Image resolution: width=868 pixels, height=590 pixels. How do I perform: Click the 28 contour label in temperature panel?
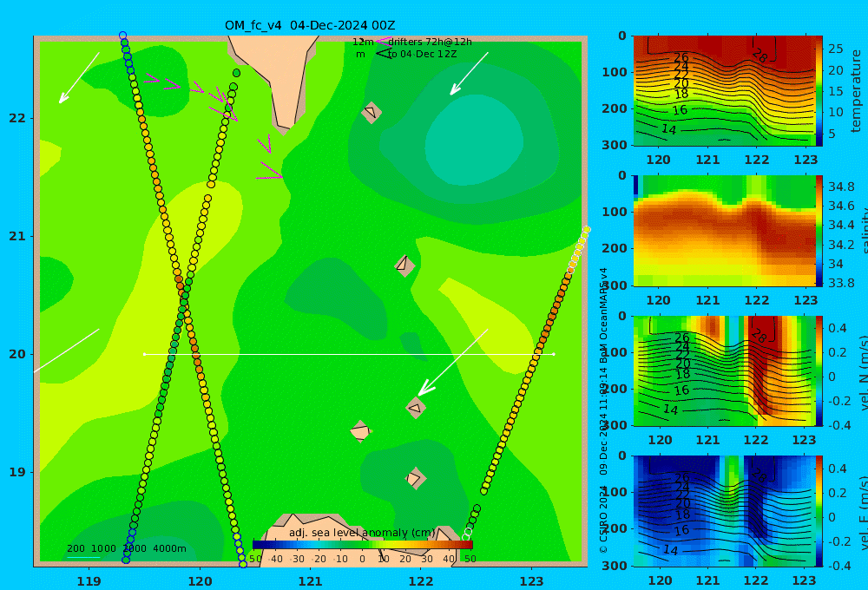click(759, 56)
